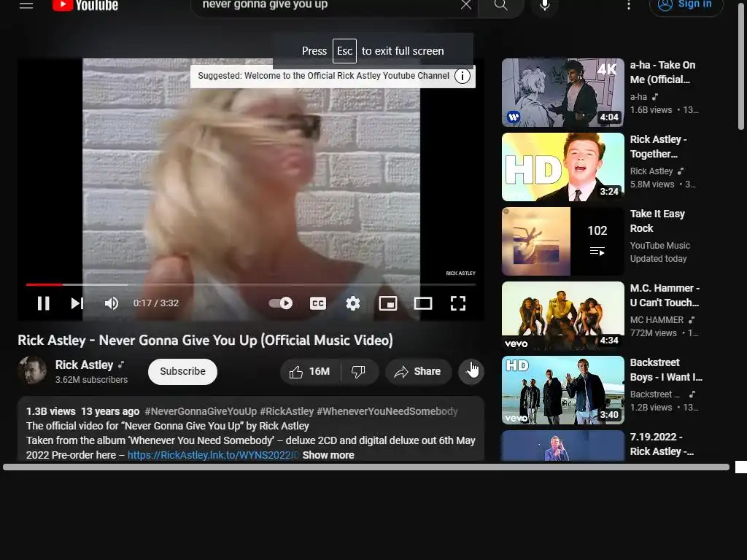
Task: Seek along the video progress bar
Action: pos(251,285)
